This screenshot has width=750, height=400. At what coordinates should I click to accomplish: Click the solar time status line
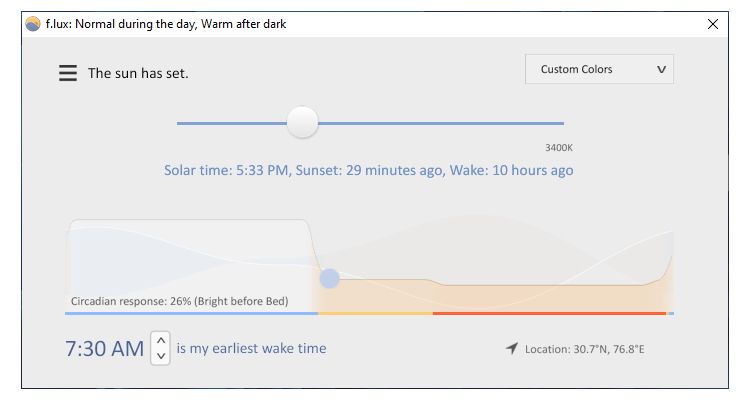[368, 170]
